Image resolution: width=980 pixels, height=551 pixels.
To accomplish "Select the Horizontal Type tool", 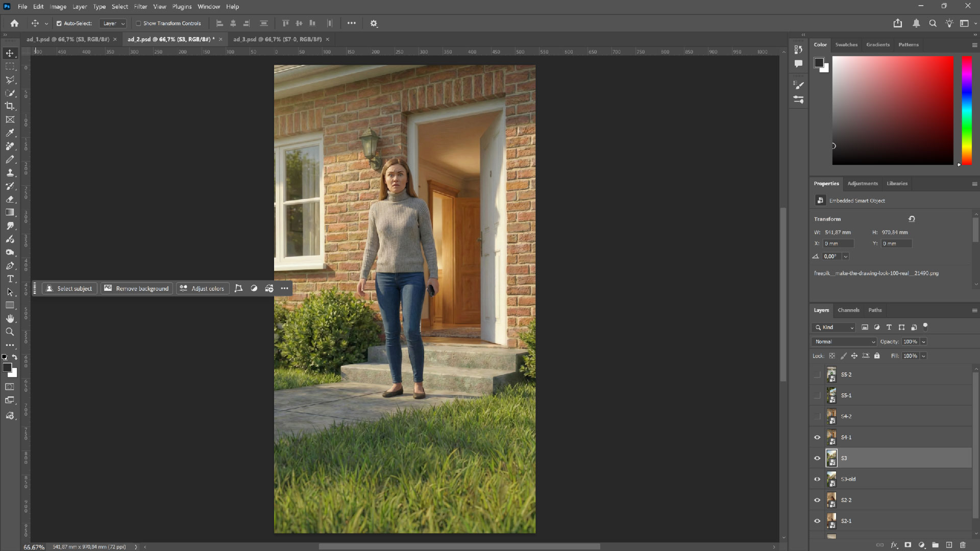I will 10,279.
